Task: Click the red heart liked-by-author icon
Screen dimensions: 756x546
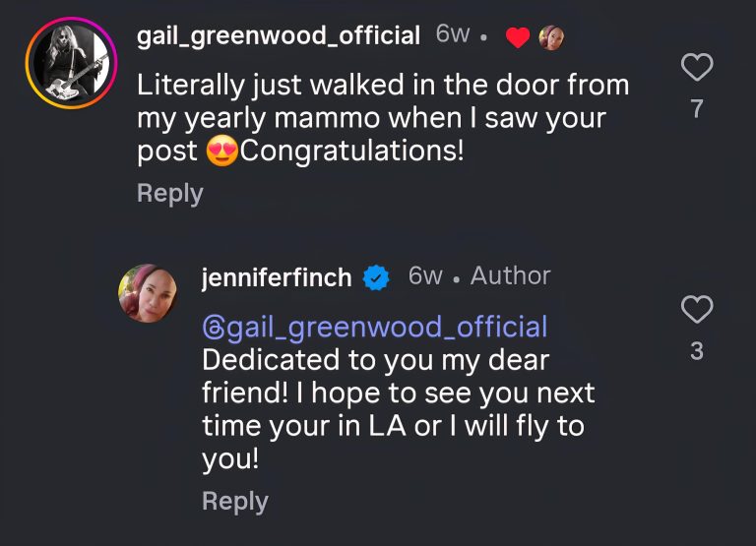Action: pyautogui.click(x=518, y=37)
